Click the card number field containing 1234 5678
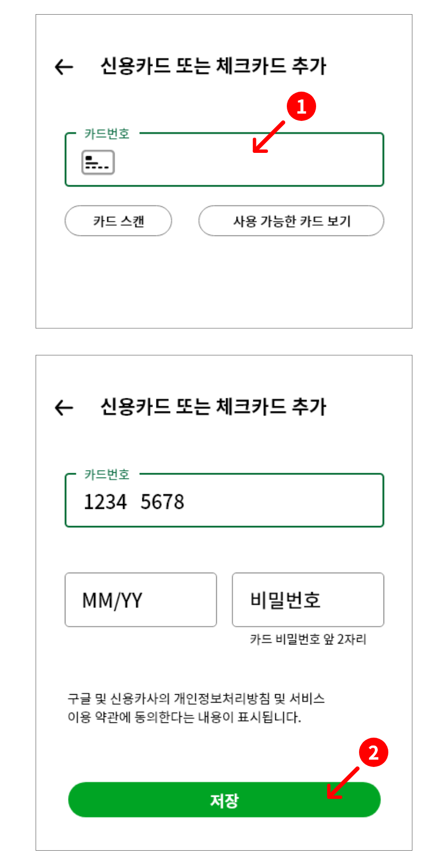The image size is (448, 868). click(x=224, y=502)
